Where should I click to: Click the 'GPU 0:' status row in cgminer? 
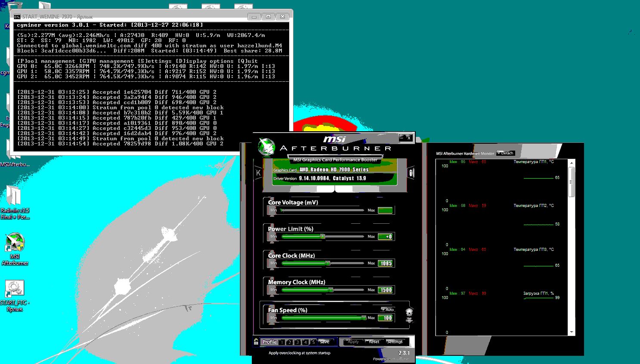click(x=146, y=66)
